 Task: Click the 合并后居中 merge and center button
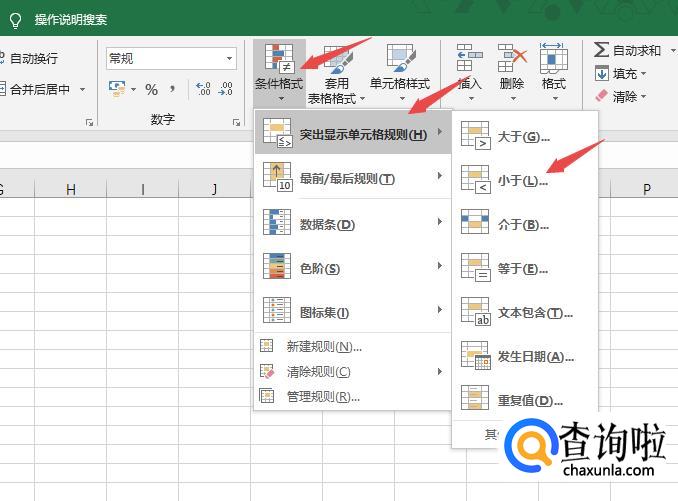click(x=35, y=89)
